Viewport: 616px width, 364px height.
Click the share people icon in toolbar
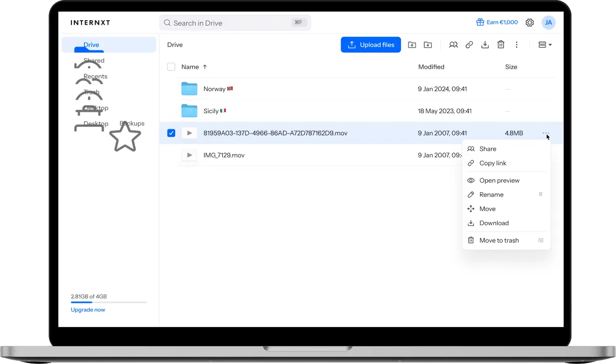point(454,45)
